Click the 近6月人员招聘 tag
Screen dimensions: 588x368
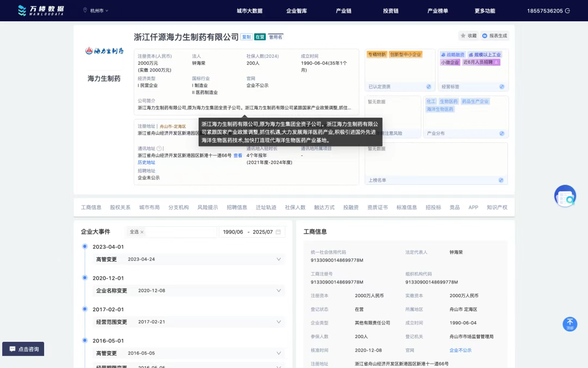[481, 62]
